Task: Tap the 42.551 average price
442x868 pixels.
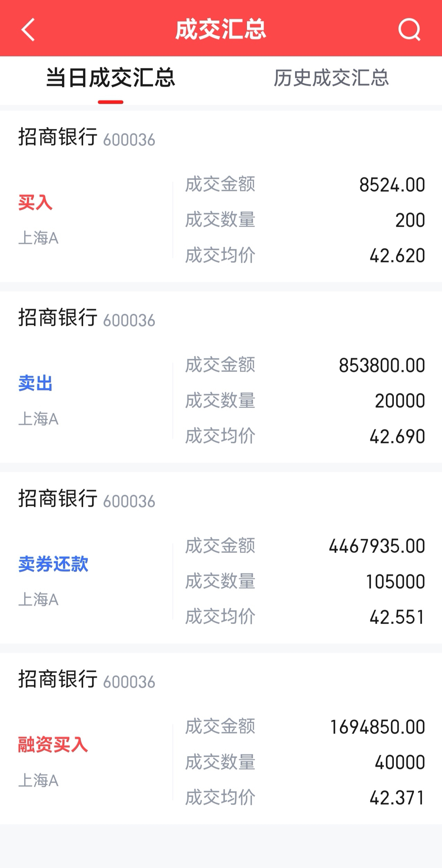Action: click(x=397, y=617)
